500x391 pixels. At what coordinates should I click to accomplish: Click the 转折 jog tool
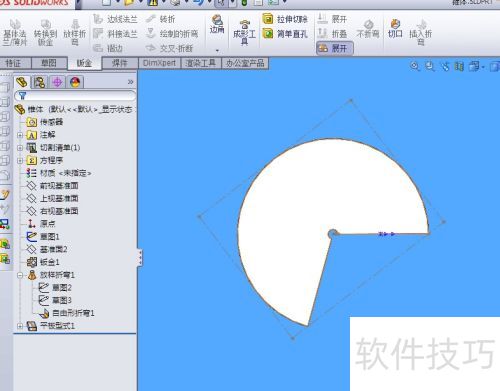pos(160,19)
